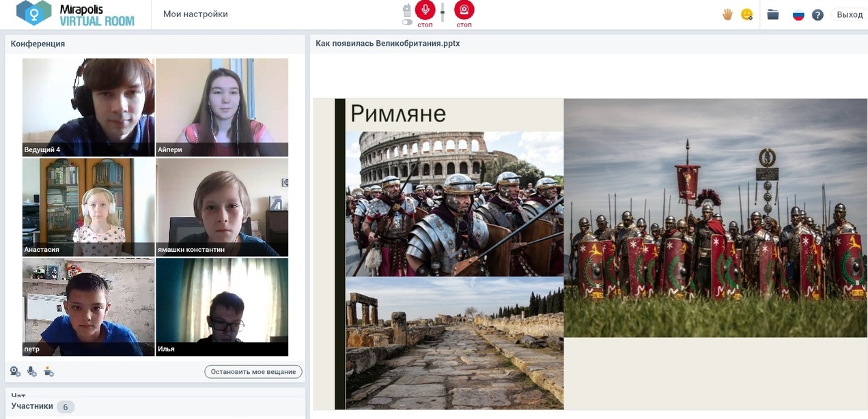Change language using the Russian flag
The width and height of the screenshot is (868, 419).
(798, 15)
